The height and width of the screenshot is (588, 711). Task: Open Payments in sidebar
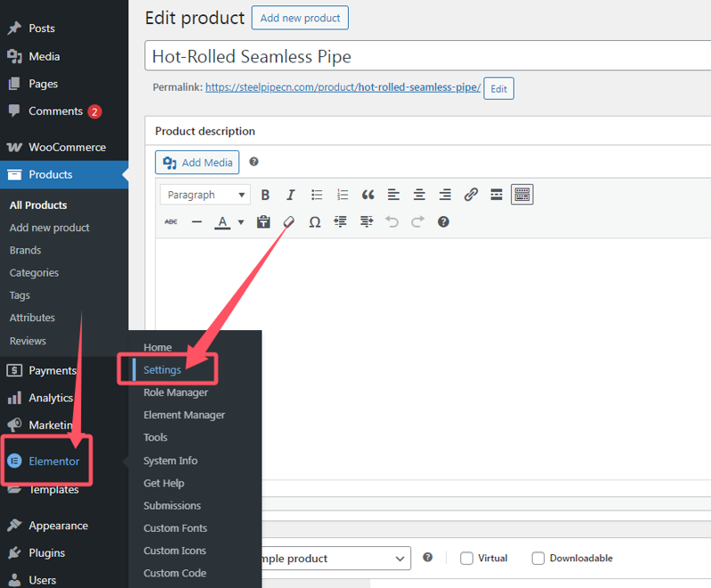(x=53, y=370)
